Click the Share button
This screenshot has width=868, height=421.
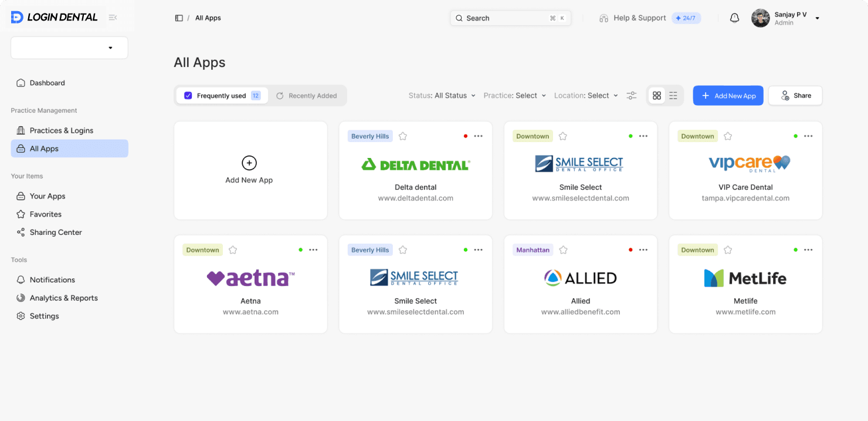pyautogui.click(x=795, y=96)
